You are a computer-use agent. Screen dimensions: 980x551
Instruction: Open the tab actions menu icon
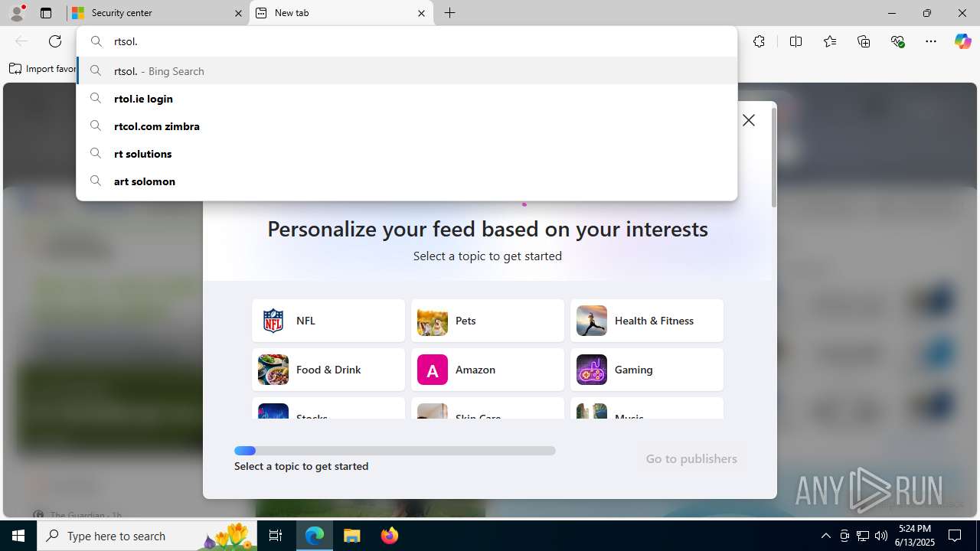click(46, 13)
